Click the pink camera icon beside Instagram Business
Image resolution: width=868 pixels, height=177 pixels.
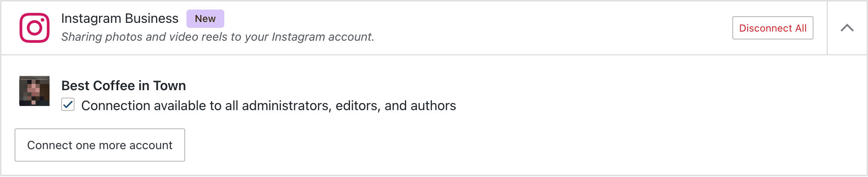(35, 28)
